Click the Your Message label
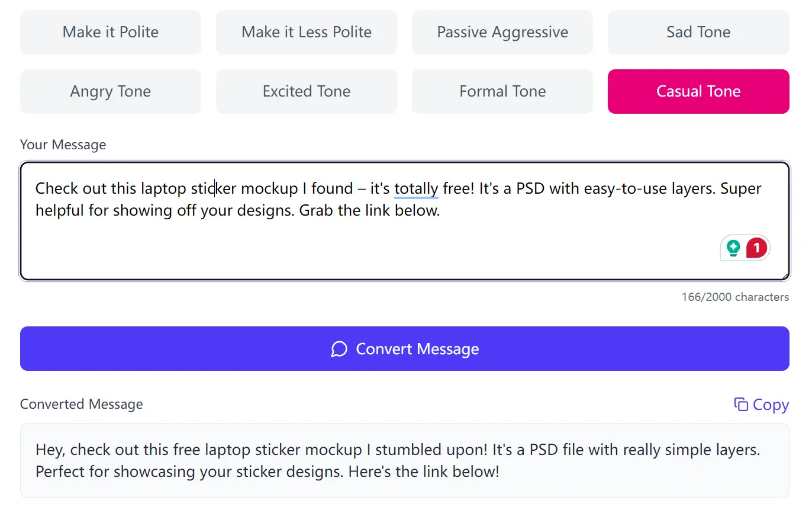The image size is (812, 513). click(63, 145)
